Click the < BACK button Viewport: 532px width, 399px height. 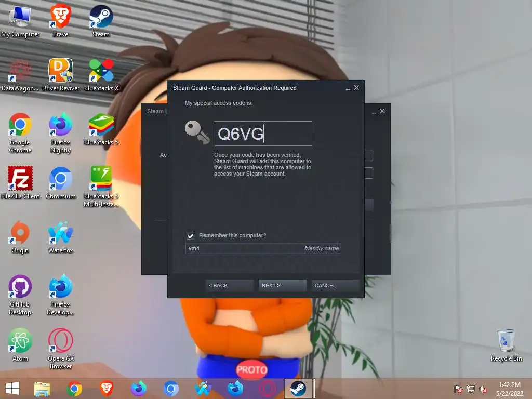point(229,285)
